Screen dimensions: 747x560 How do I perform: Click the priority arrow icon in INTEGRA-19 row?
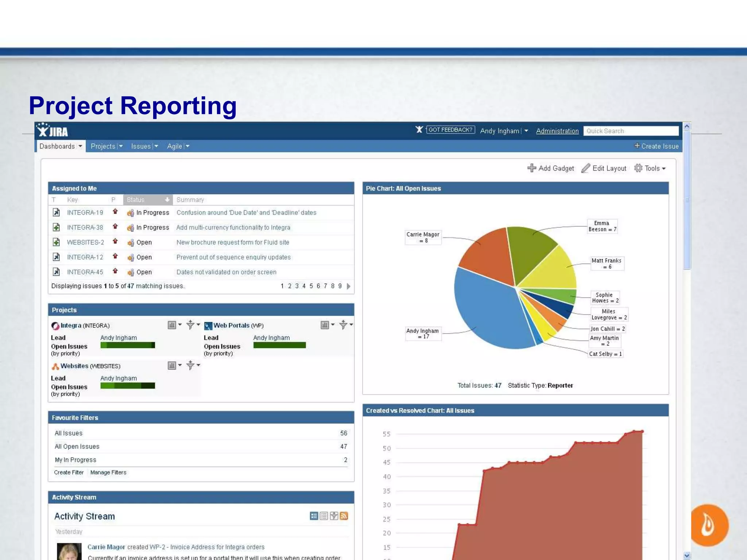pos(115,211)
